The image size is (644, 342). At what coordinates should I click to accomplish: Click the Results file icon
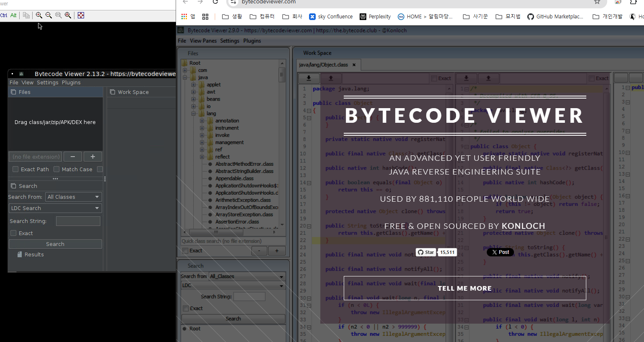coord(19,254)
